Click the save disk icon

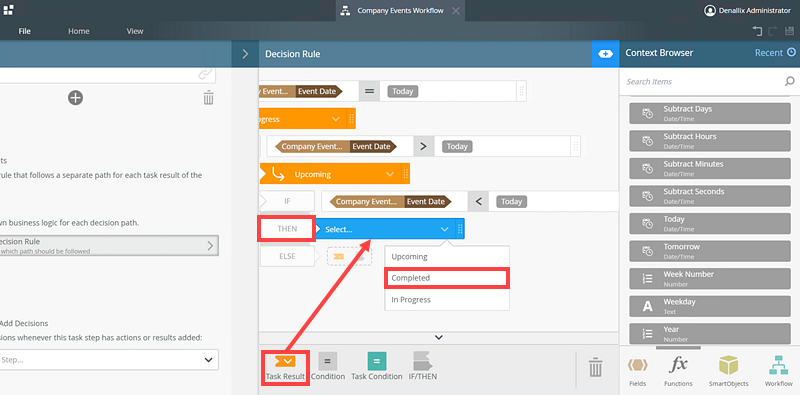tap(789, 31)
